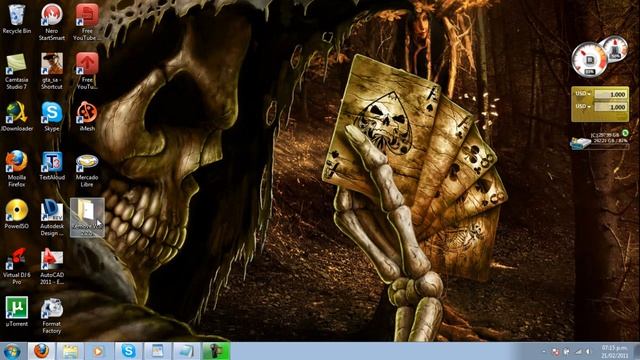640x360 pixels.
Task: Click the Camtasia recorder taskbar button
Action: [216, 351]
